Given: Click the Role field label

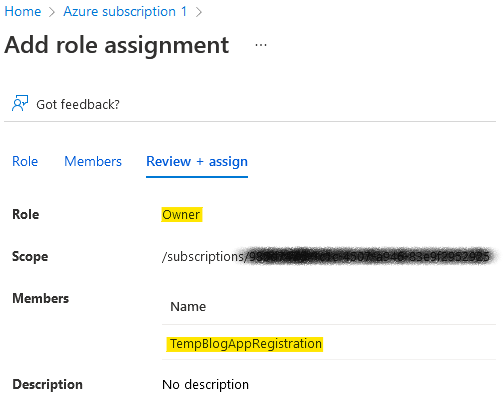Looking at the screenshot, I should pos(26,214).
